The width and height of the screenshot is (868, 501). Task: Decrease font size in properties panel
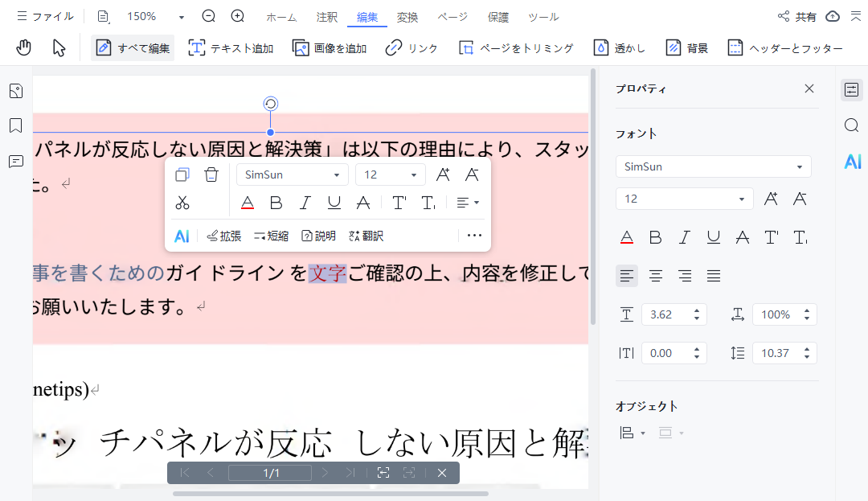(x=800, y=199)
